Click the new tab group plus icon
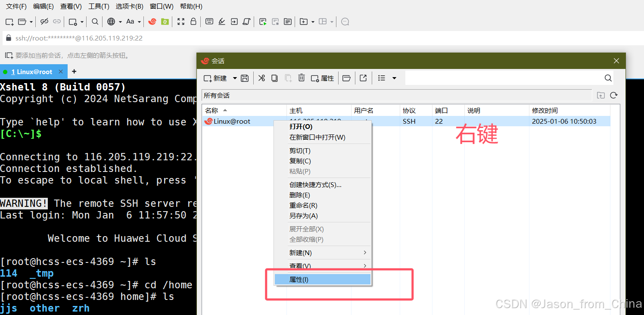The image size is (644, 315). 304,22
